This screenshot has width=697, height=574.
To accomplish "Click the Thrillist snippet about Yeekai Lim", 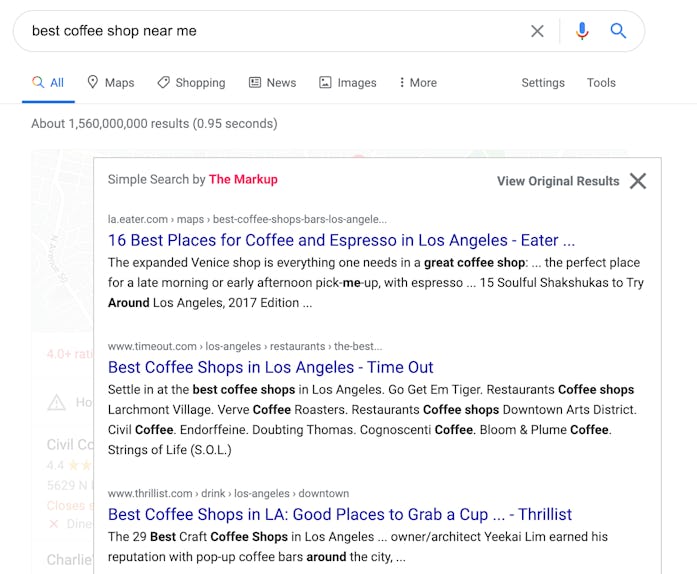I will [358, 547].
